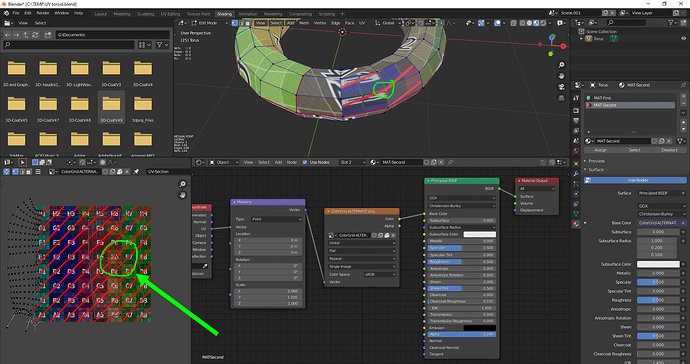Viewport: 690px width, 364px height.
Task: Open the sRGB color space dropdown
Action: (x=380, y=274)
